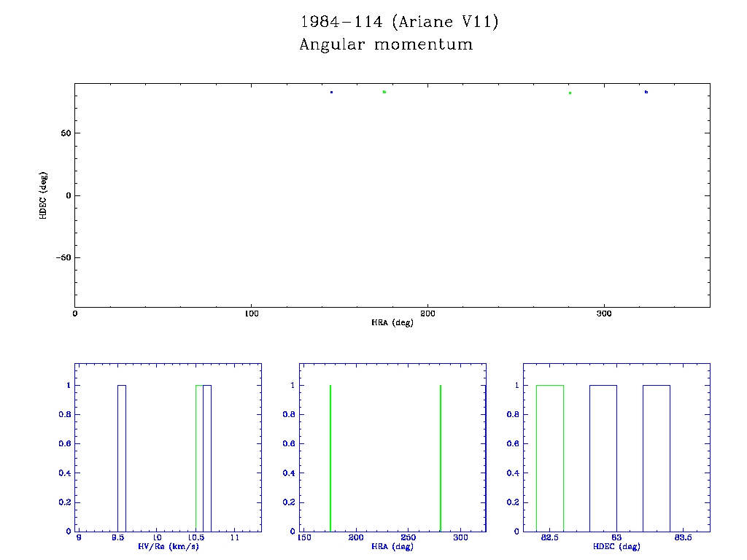Click the '82.5' tick label on HDEC histogram
This screenshot has width=747, height=560.
point(550,537)
